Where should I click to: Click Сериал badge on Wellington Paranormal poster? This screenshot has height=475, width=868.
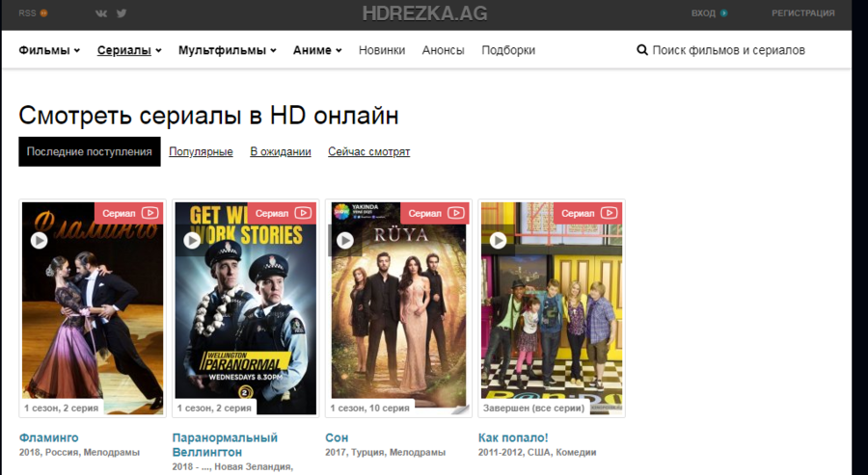coord(282,214)
